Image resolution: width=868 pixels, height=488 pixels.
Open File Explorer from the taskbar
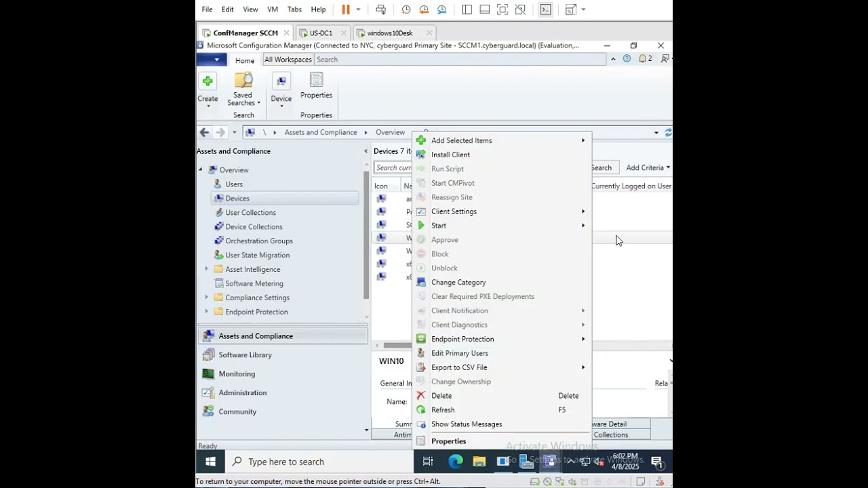pyautogui.click(x=479, y=462)
